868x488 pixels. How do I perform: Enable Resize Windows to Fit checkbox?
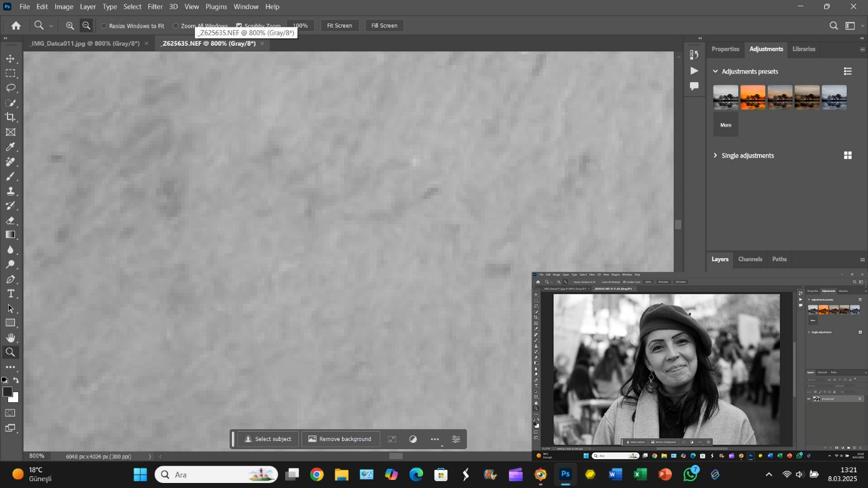[x=104, y=26]
